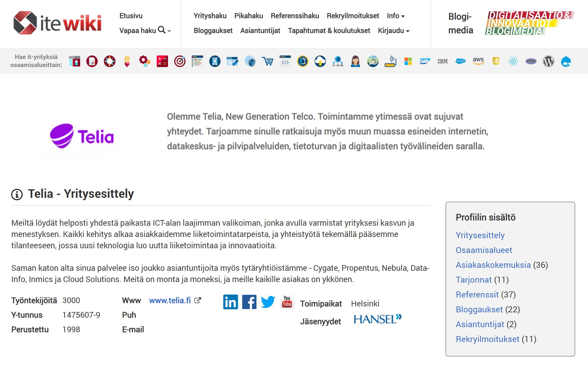This screenshot has height=374, width=588.
Task: Filter companies by PHP logo
Action: 531,61
